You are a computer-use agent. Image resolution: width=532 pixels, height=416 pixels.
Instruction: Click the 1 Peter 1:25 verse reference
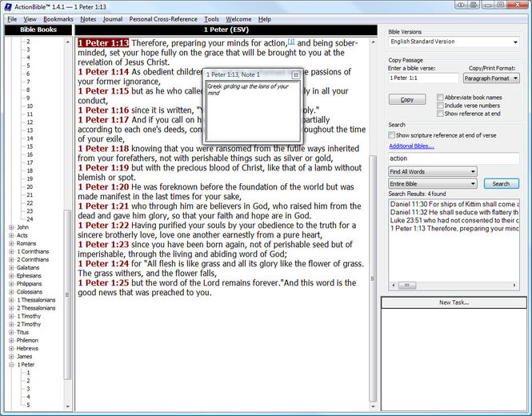pyautogui.click(x=103, y=283)
